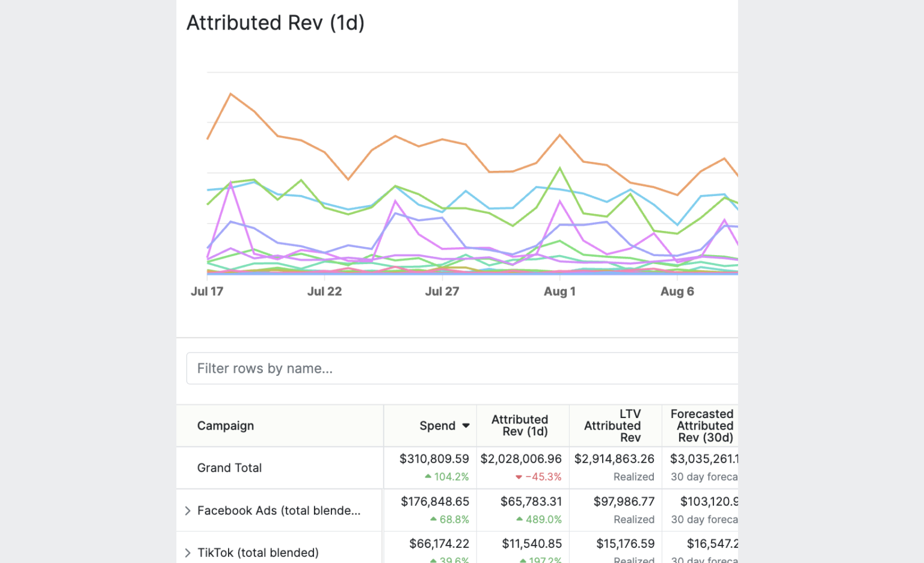
Task: Expand the Facebook Ads (total blended) row
Action: 187,510
